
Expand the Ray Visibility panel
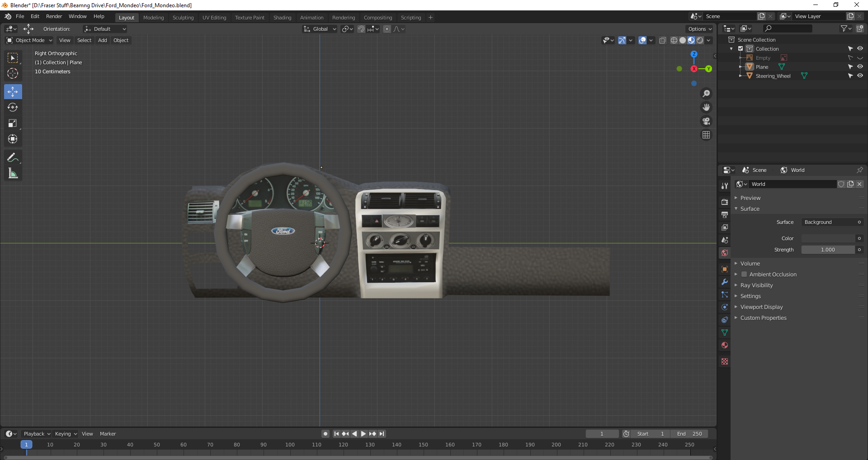(x=756, y=285)
